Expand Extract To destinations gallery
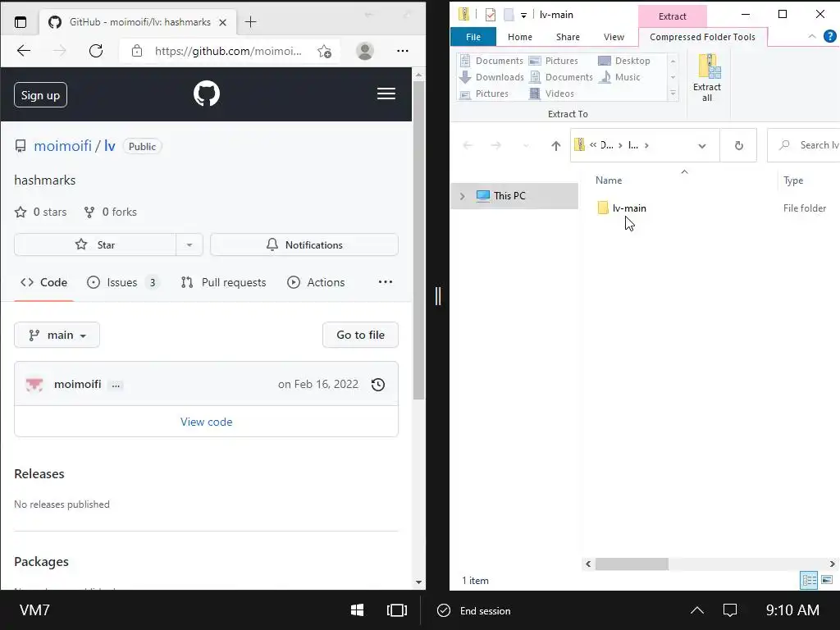This screenshot has height=630, width=840. tap(673, 94)
